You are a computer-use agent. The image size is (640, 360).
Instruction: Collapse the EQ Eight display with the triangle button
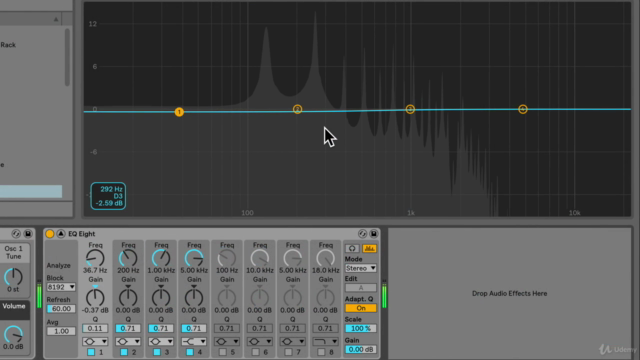tap(61, 234)
